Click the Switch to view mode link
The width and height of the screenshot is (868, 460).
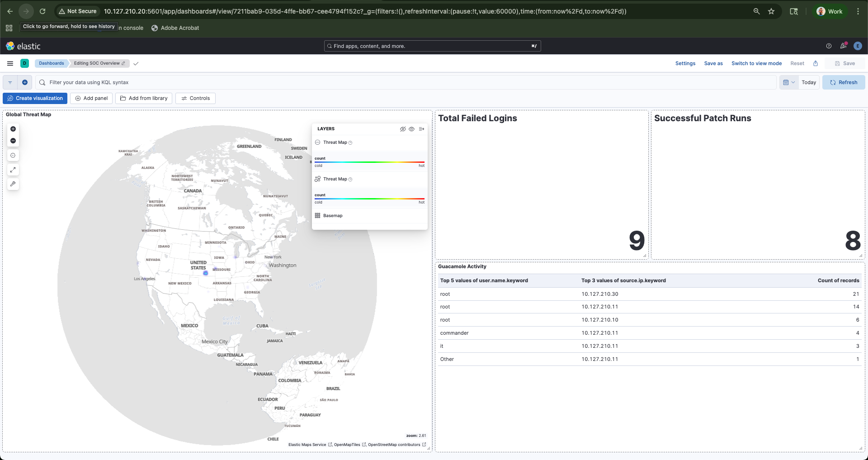756,63
